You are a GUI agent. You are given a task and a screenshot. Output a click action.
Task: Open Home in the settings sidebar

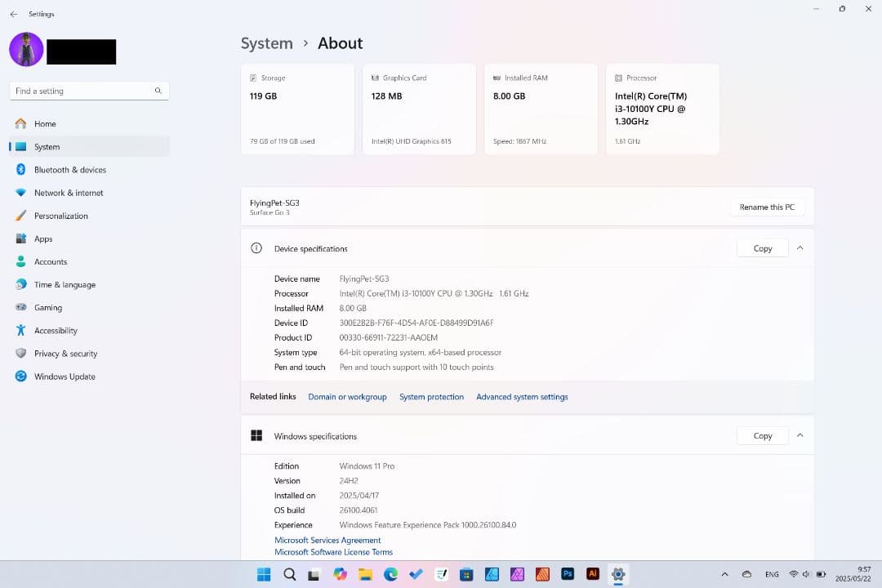[x=89, y=124]
